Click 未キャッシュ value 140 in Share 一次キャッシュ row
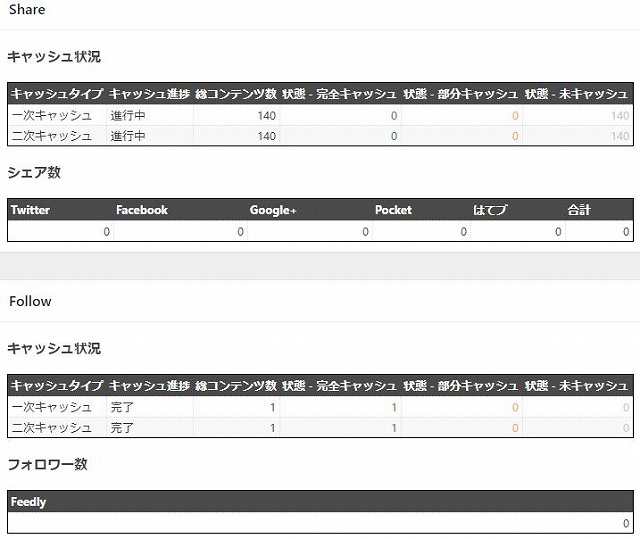This screenshot has height=539, width=640. [x=620, y=116]
